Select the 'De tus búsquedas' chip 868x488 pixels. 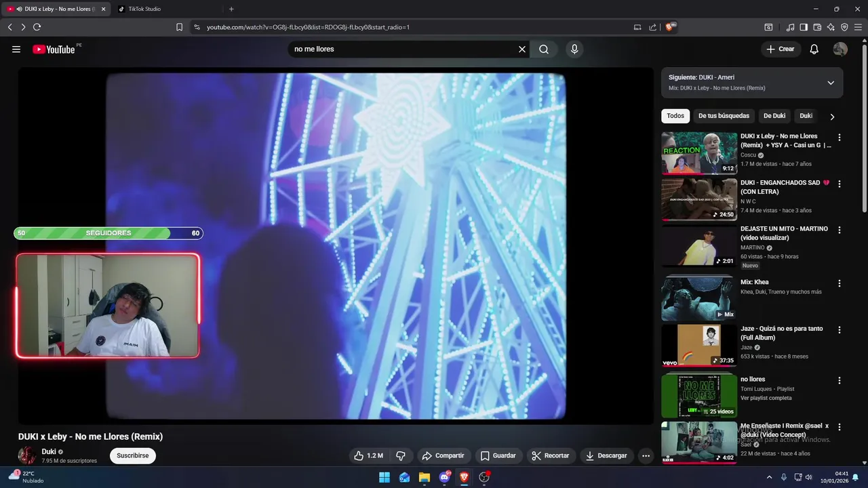pos(724,116)
